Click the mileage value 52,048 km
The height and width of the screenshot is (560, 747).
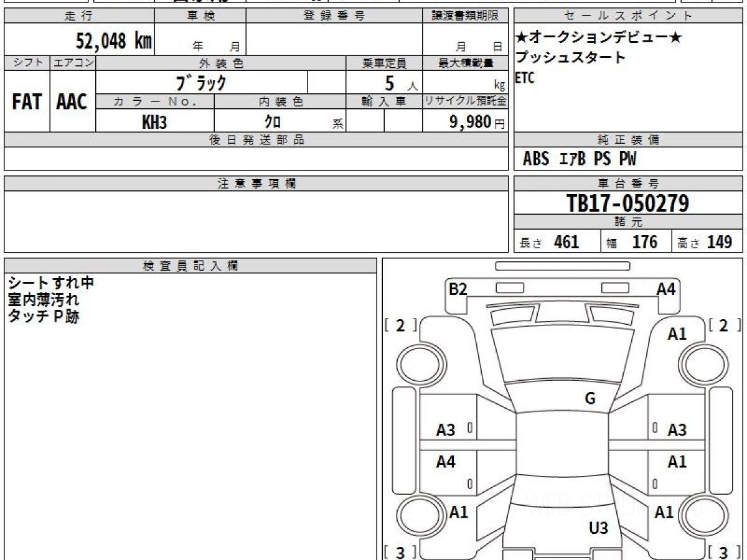(113, 41)
